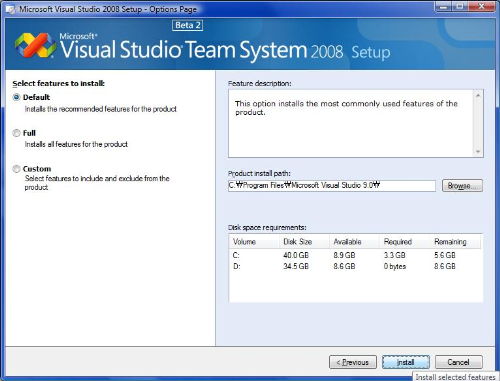
Task: Click feature description scroll down arrow
Action: click(478, 152)
